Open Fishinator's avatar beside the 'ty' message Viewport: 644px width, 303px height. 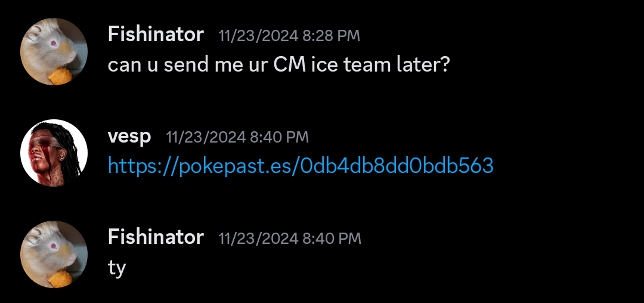tap(54, 253)
